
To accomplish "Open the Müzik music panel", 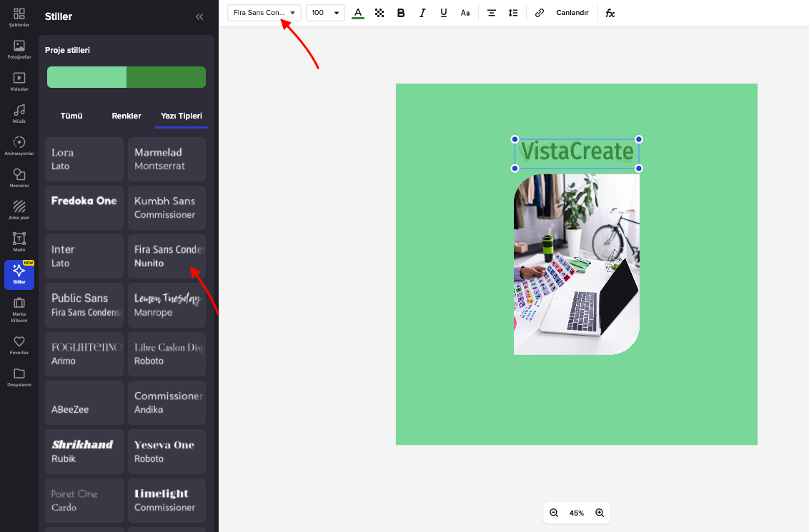I will click(19, 114).
